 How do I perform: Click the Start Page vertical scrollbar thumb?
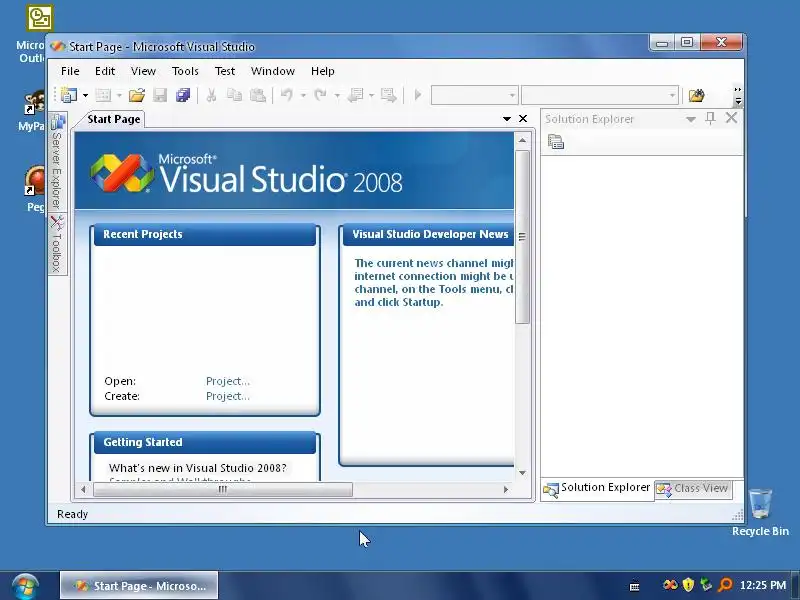click(x=522, y=237)
